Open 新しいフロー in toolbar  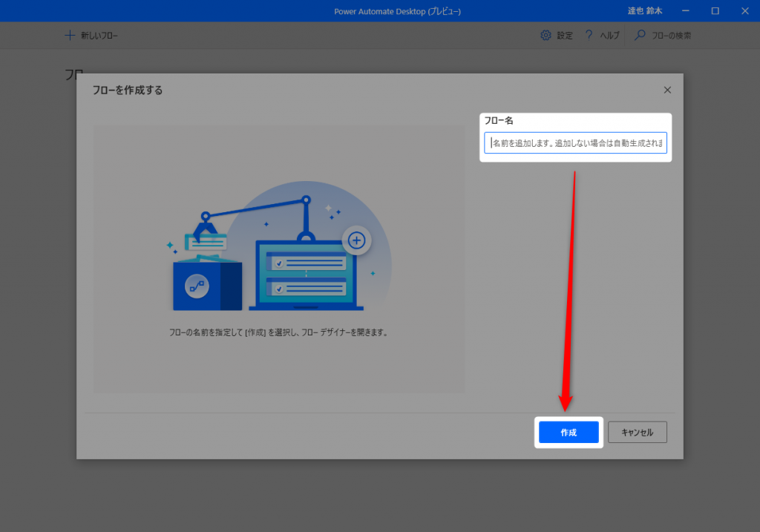pos(91,36)
